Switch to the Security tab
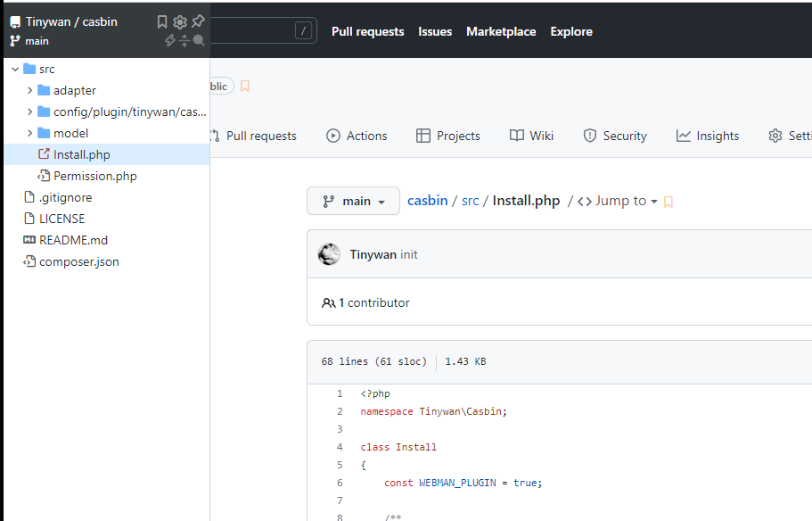This screenshot has width=812, height=521. point(615,136)
